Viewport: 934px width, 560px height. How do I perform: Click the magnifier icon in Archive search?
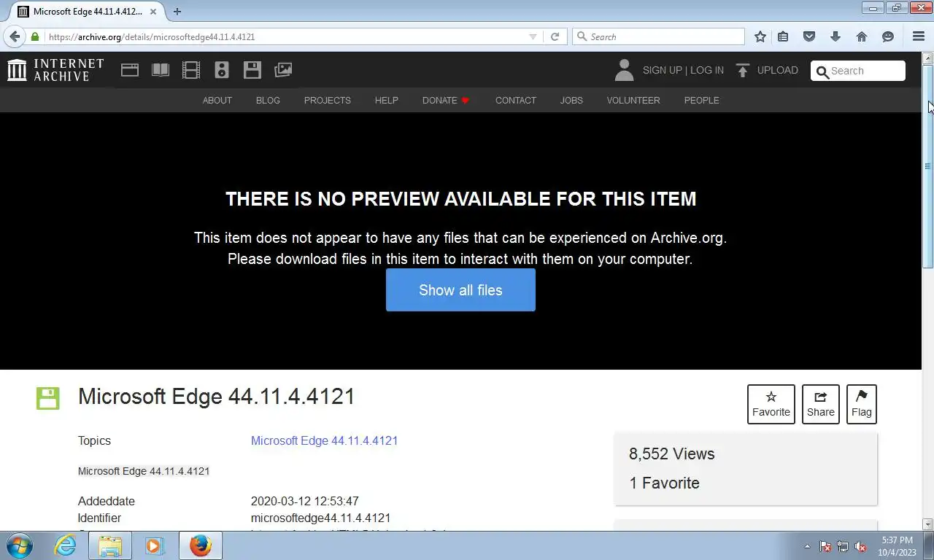point(822,71)
